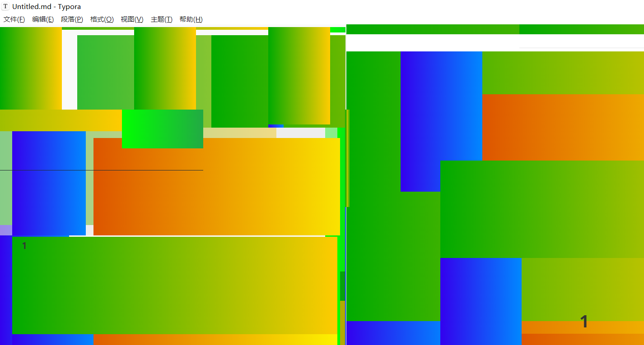
Task: Open the 帮助(H) menu
Action: coord(191,19)
